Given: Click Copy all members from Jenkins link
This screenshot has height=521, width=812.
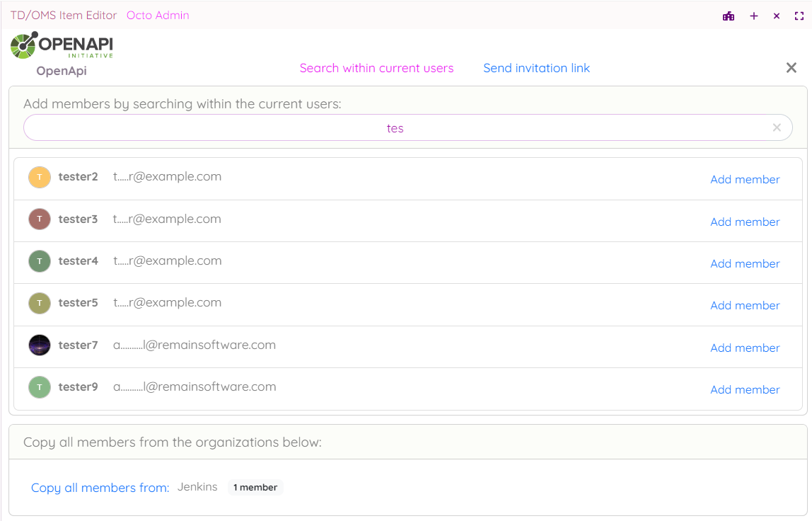Looking at the screenshot, I should 100,488.
